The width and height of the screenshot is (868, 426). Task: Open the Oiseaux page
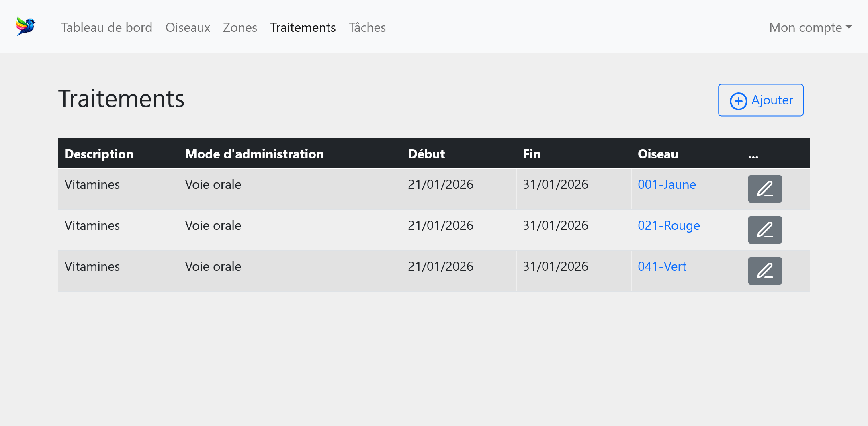188,27
